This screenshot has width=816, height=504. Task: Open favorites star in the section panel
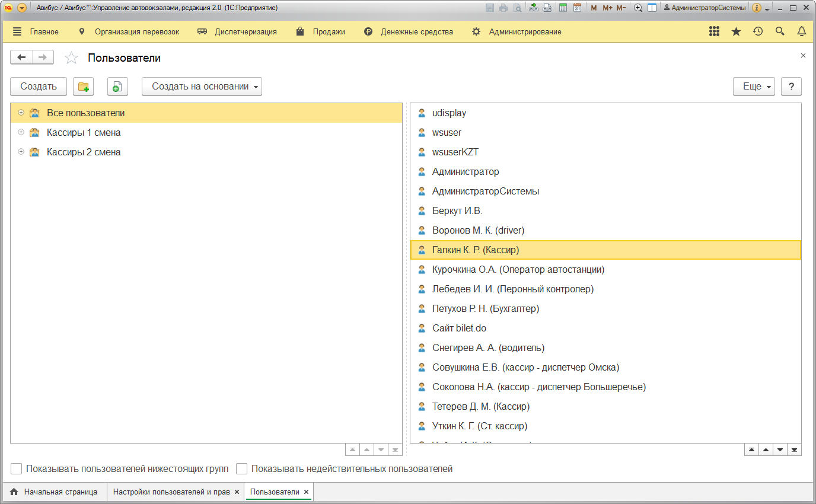[736, 31]
